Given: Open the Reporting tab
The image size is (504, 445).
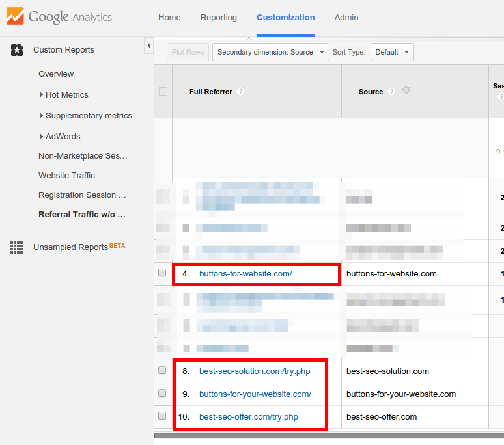Looking at the screenshot, I should coord(219,18).
